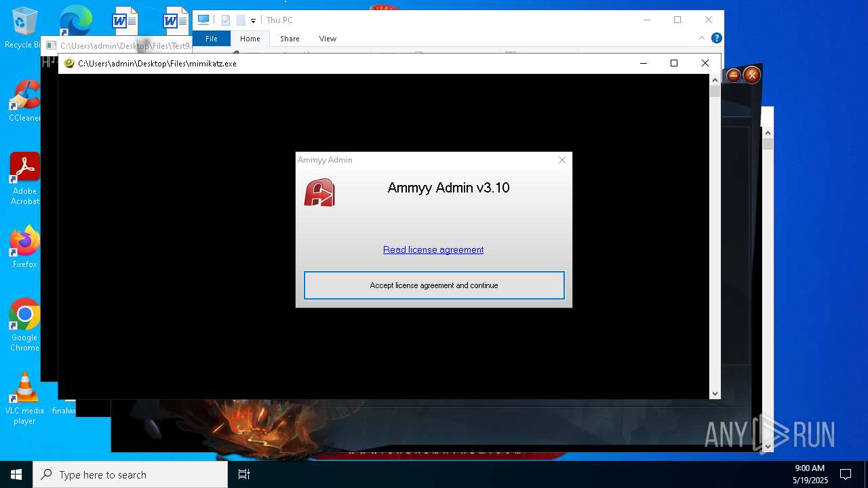Open Explorer Help question mark icon
Viewport: 868px width, 488px height.
(716, 39)
